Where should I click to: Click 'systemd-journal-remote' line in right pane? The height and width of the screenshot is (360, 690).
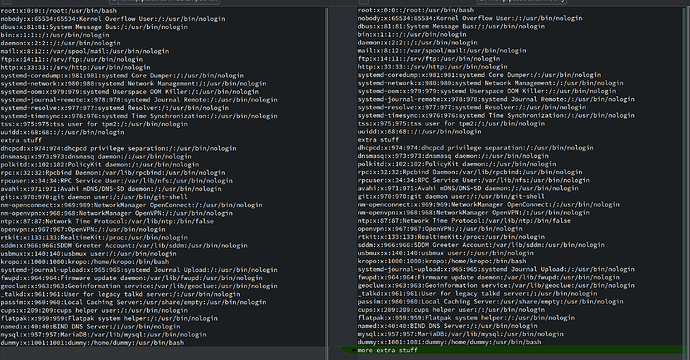(x=496, y=99)
